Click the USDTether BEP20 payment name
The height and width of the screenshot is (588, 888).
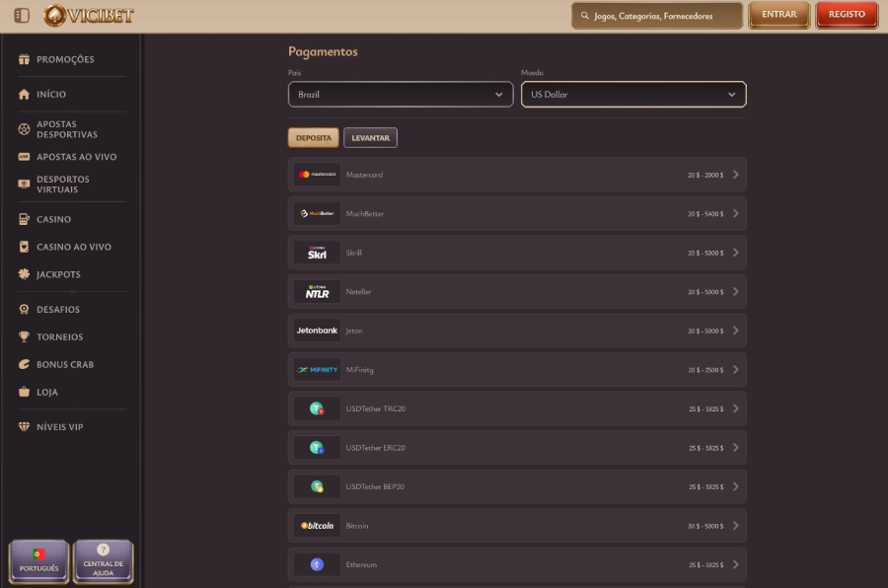pos(375,486)
